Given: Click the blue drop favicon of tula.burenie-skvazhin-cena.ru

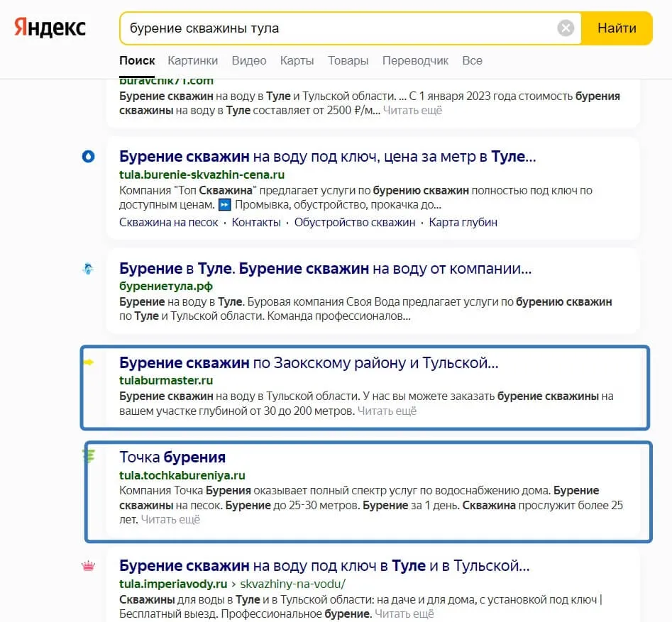Looking at the screenshot, I should [x=88, y=157].
